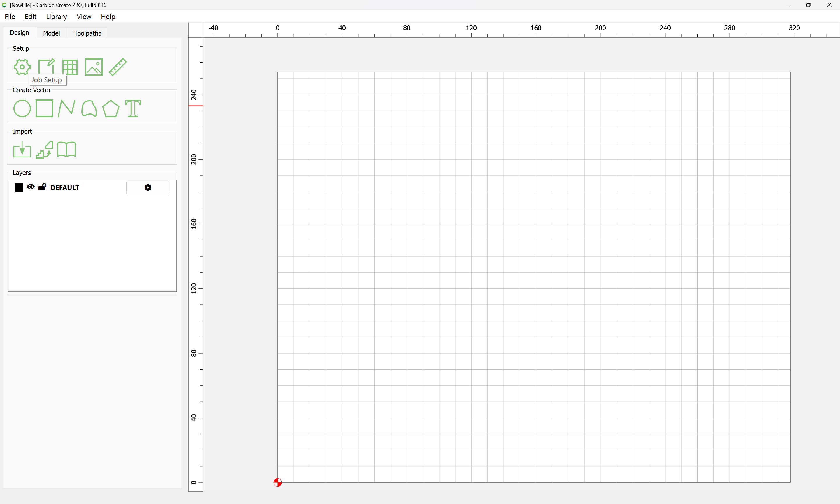840x504 pixels.
Task: Click the Import file icon
Action: point(22,149)
